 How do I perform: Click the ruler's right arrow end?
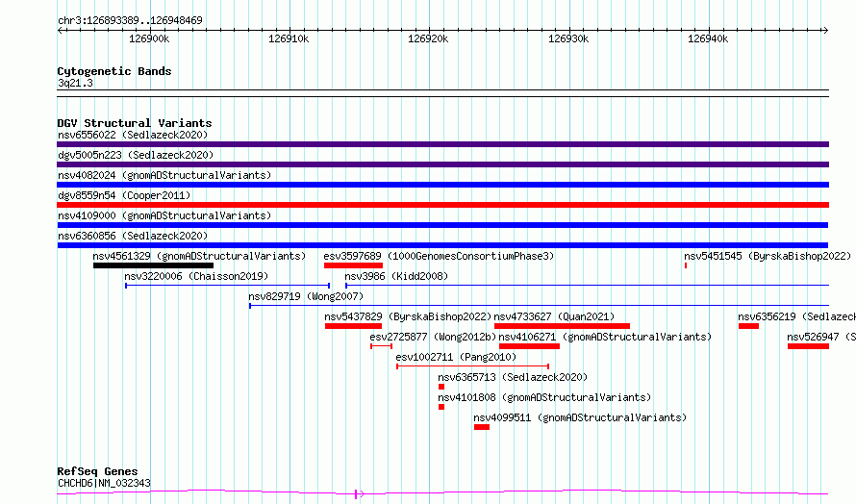tap(826, 30)
